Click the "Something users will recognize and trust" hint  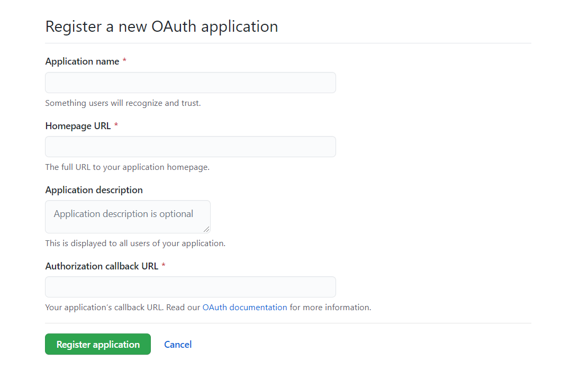click(x=123, y=103)
